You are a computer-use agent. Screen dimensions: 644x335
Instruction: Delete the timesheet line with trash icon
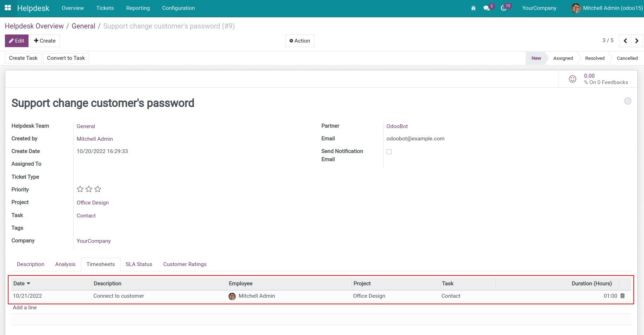[x=623, y=296]
